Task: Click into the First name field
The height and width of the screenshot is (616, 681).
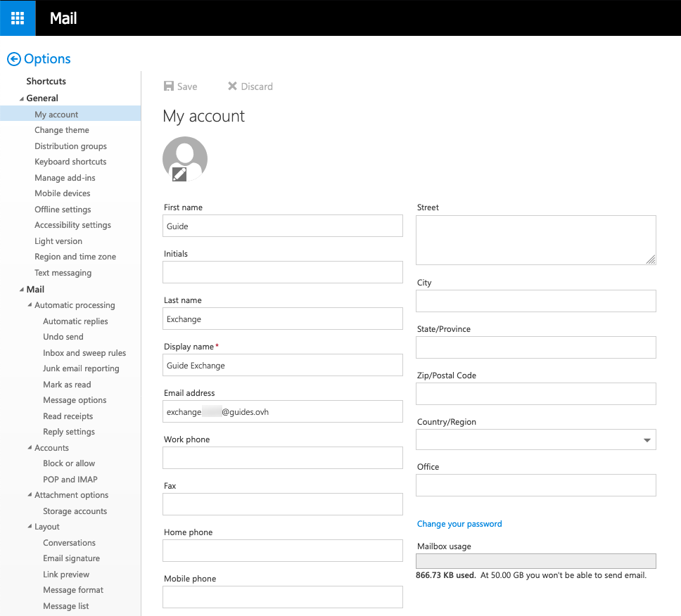Action: click(282, 226)
